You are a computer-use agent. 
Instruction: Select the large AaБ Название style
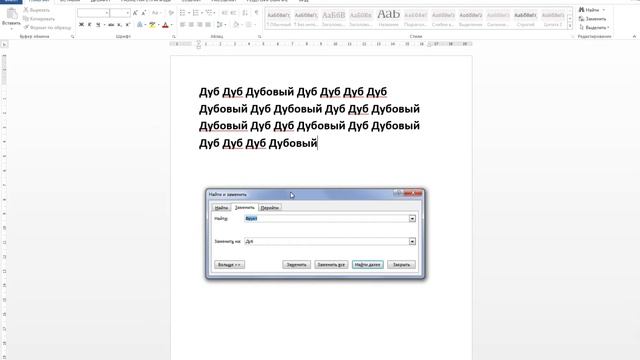(388, 18)
